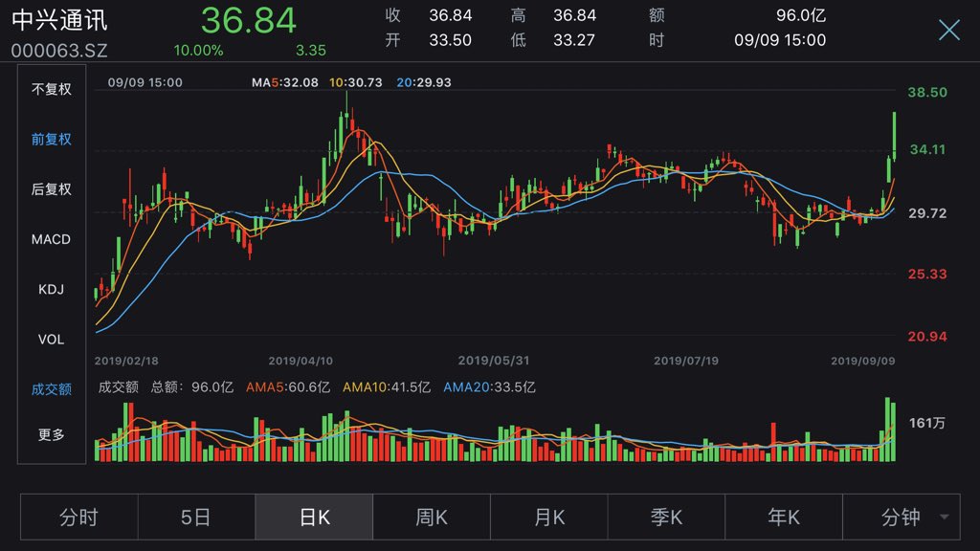Click the low price 33.27
This screenshot has height=551, width=980.
coord(574,40)
